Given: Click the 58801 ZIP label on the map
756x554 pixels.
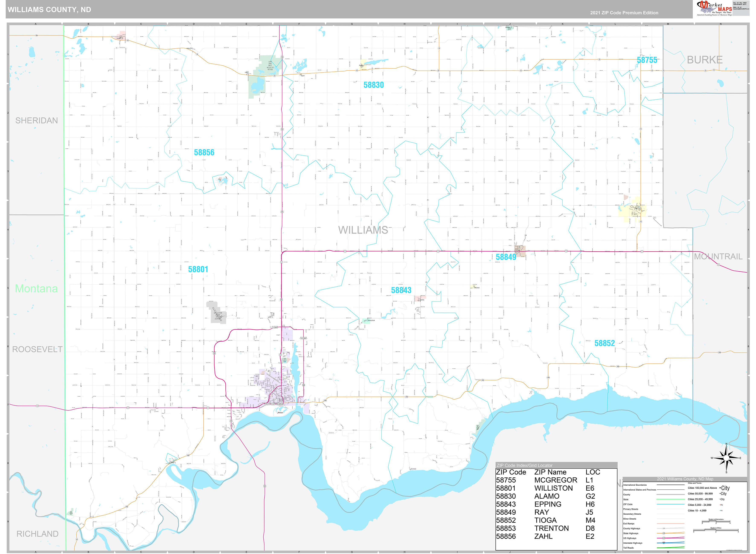Looking at the screenshot, I should 198,269.
